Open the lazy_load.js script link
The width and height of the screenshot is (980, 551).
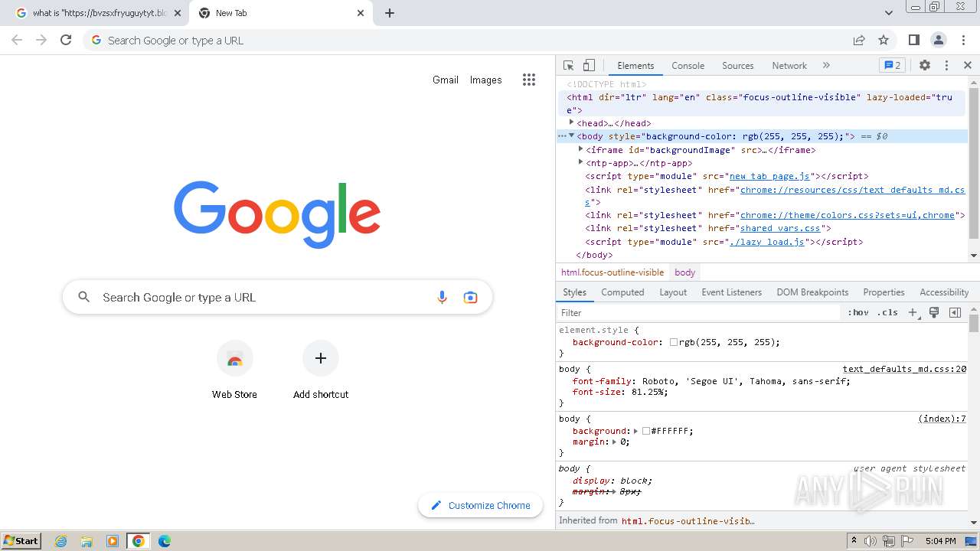767,242
